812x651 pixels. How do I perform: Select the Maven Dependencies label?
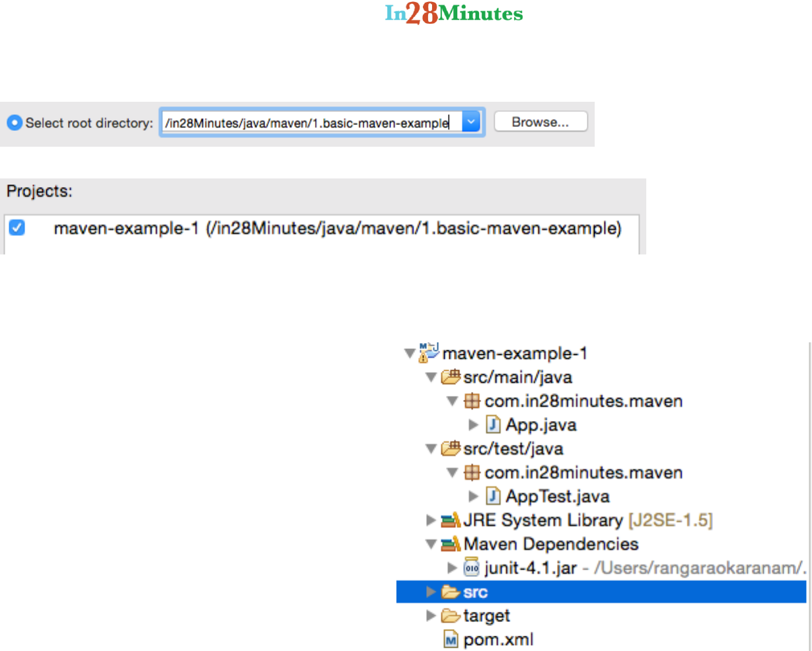(551, 544)
